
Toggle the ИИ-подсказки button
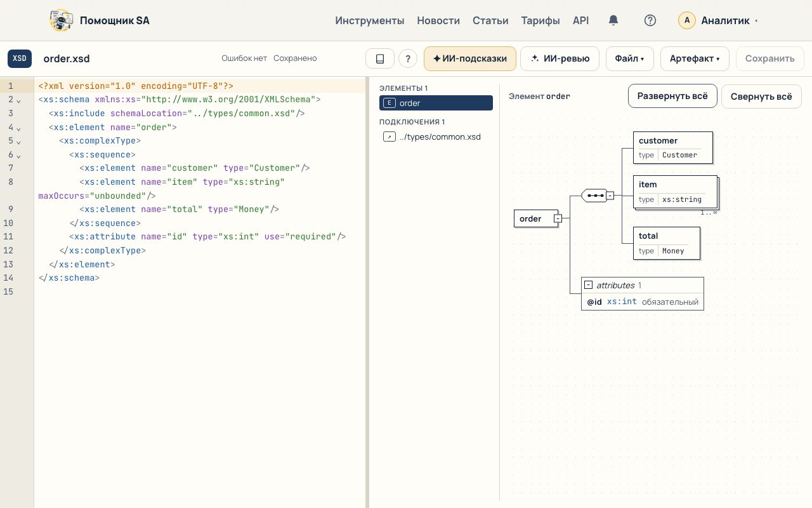[x=470, y=58]
